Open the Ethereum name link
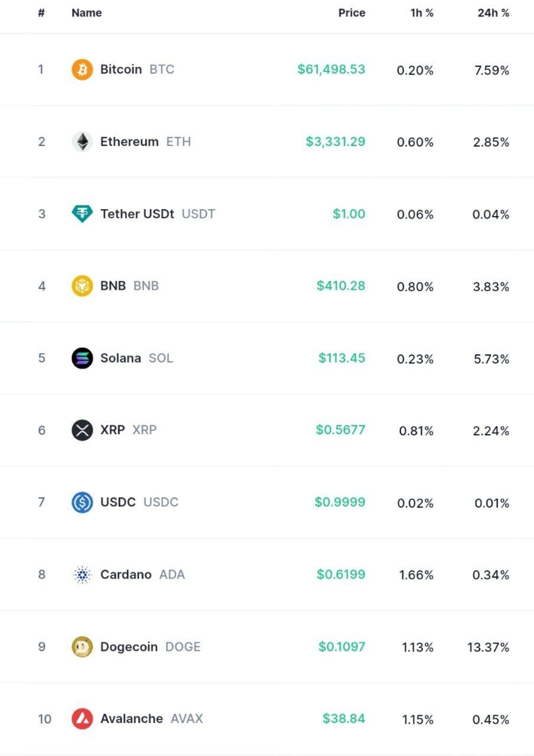 [x=129, y=142]
